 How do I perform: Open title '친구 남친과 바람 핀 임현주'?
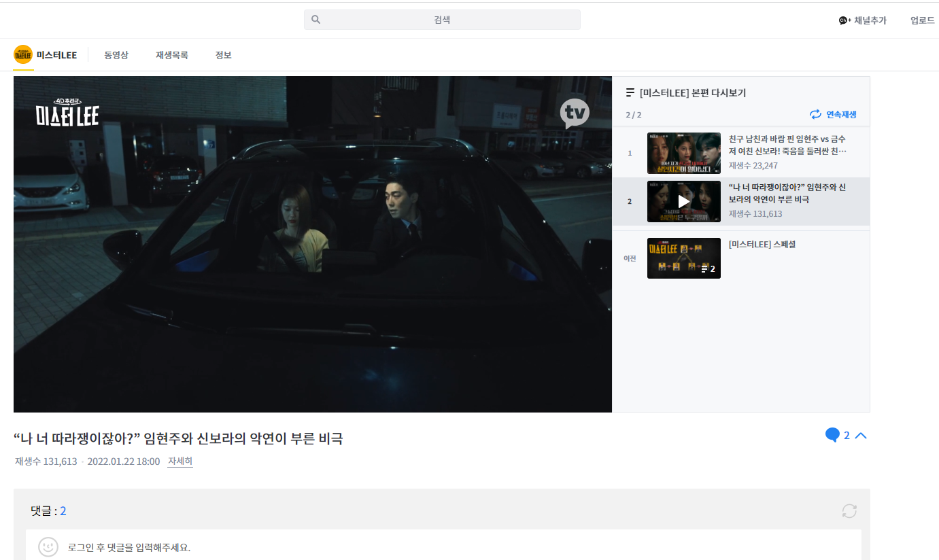[x=787, y=145]
